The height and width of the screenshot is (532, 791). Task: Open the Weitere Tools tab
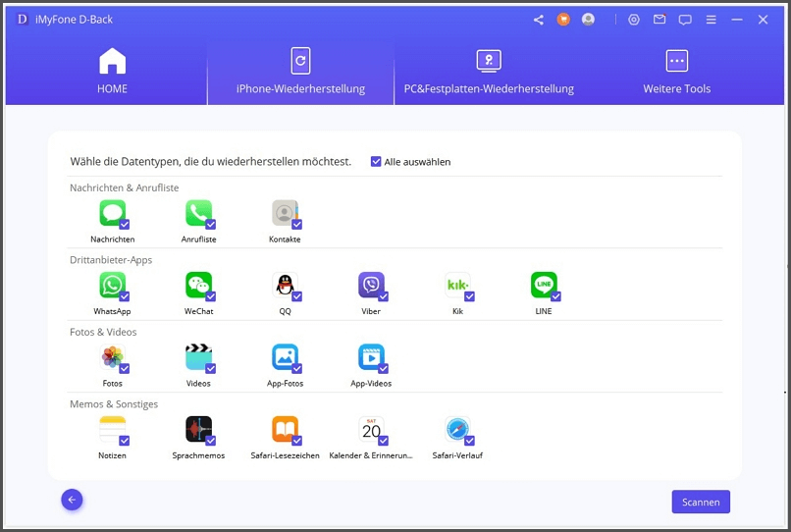676,71
